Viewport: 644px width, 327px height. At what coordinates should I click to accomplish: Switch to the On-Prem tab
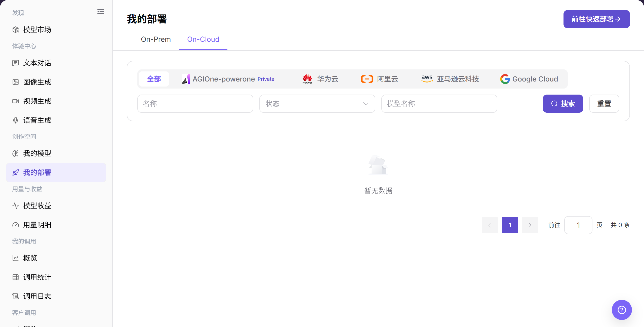[156, 39]
